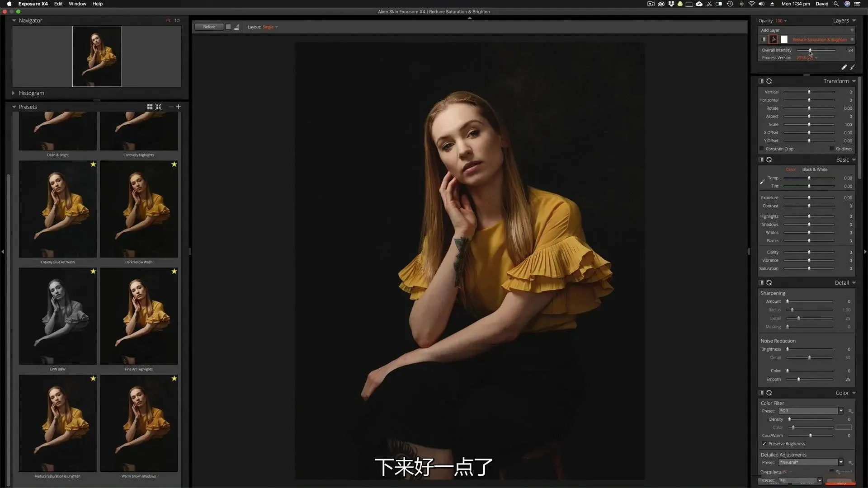Set navigator zoom to 1:1
Image resolution: width=868 pixels, height=488 pixels.
point(177,20)
